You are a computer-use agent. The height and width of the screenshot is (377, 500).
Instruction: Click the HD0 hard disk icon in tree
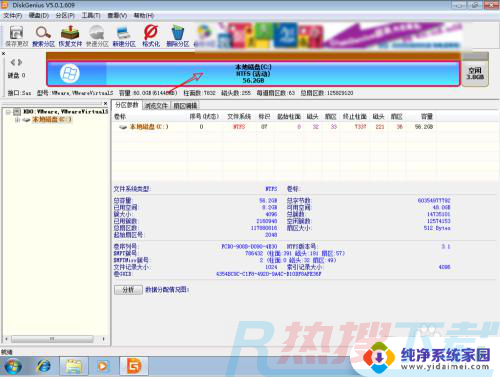coord(17,112)
